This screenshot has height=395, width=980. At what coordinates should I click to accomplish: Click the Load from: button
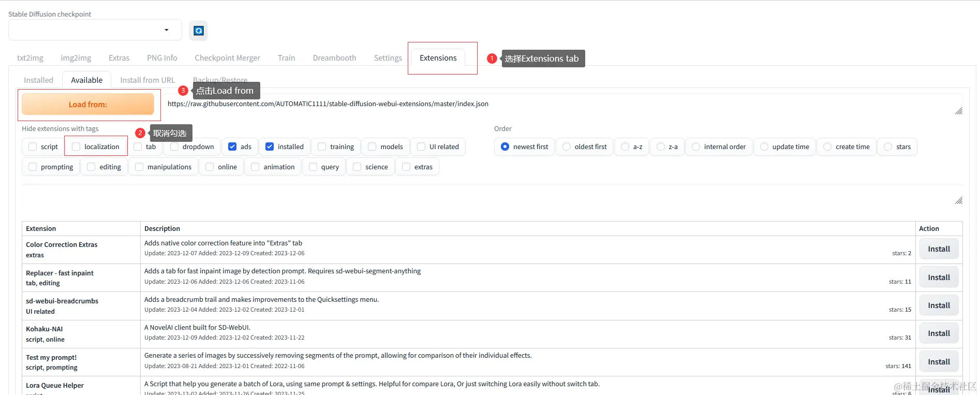click(88, 104)
